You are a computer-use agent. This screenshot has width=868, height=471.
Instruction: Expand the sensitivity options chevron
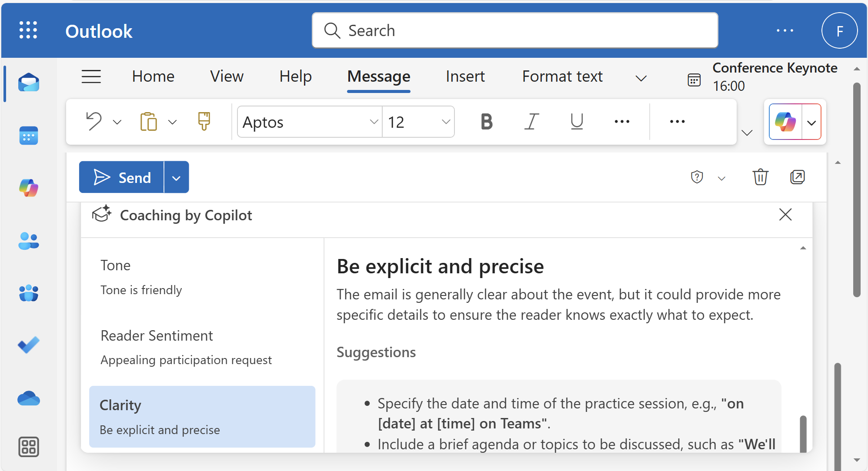point(722,178)
